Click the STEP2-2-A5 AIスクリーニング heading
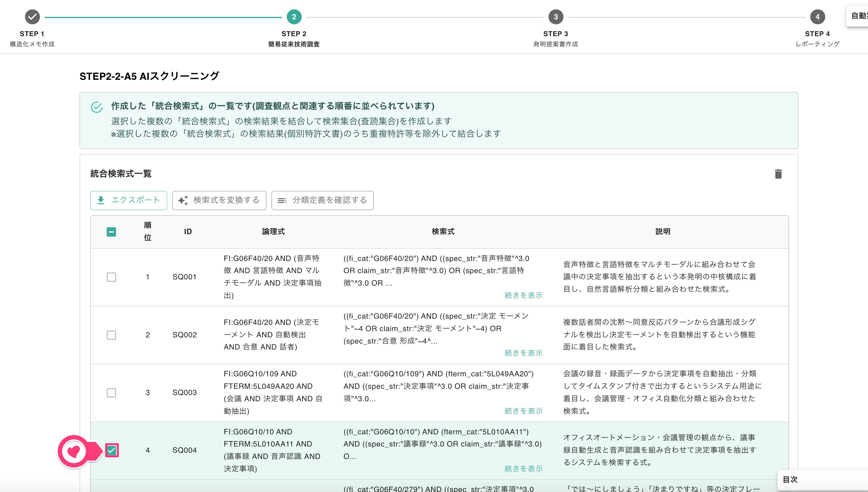The height and width of the screenshot is (492, 868). click(149, 76)
